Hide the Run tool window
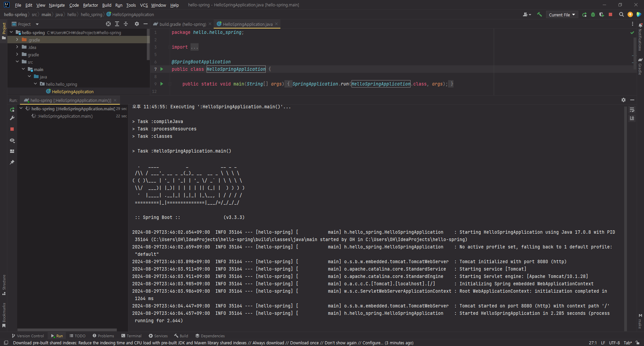Viewport: 644px width, 346px height. point(632,100)
